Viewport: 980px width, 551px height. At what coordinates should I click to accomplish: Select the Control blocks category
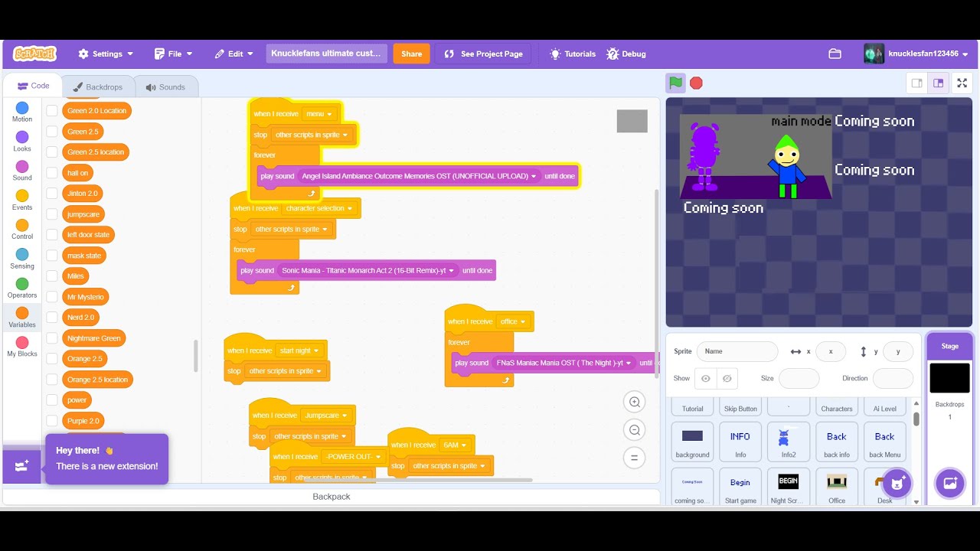coord(22,230)
